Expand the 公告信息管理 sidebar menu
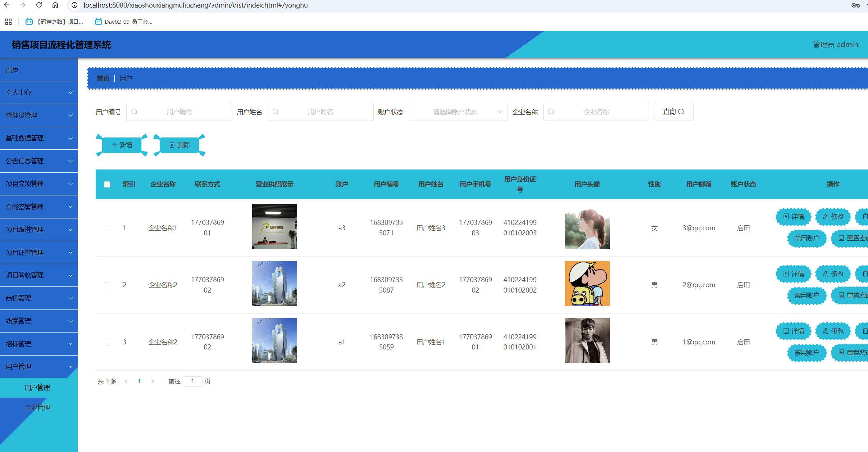The height and width of the screenshot is (452, 868). pos(39,161)
